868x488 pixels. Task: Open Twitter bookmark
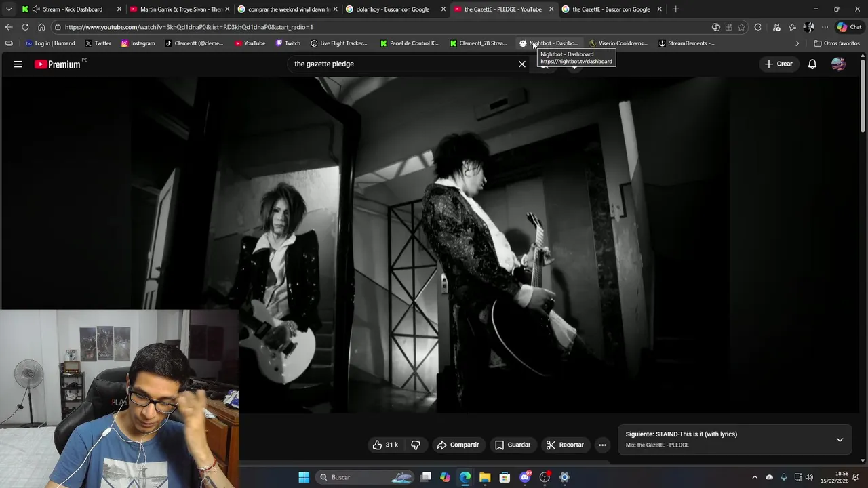click(98, 43)
